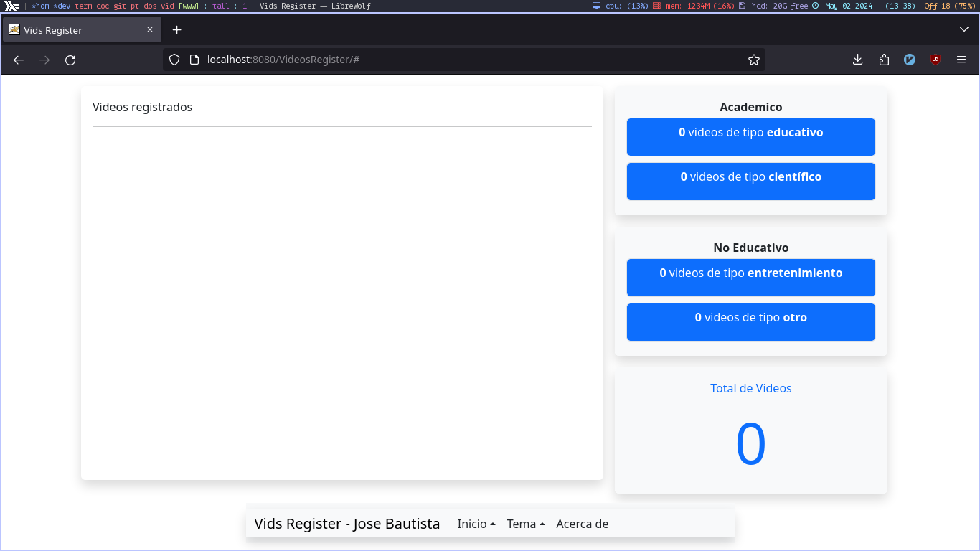The width and height of the screenshot is (980, 551).
Task: Click the Vids Register - Jose Bautista brand
Action: (347, 524)
